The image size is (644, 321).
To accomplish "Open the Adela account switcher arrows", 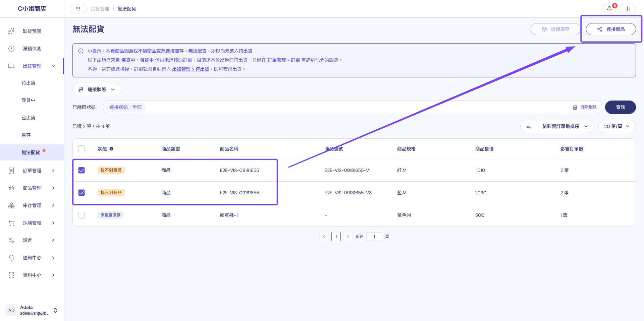I will click(55, 310).
